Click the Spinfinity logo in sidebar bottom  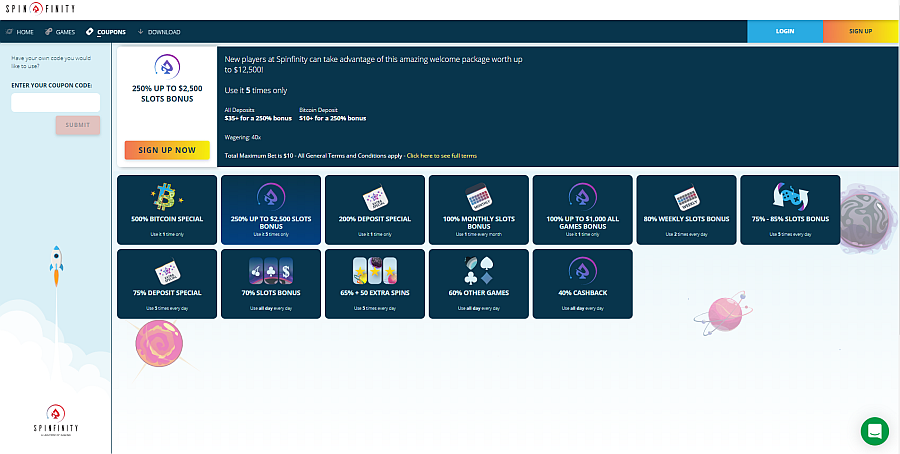click(56, 421)
